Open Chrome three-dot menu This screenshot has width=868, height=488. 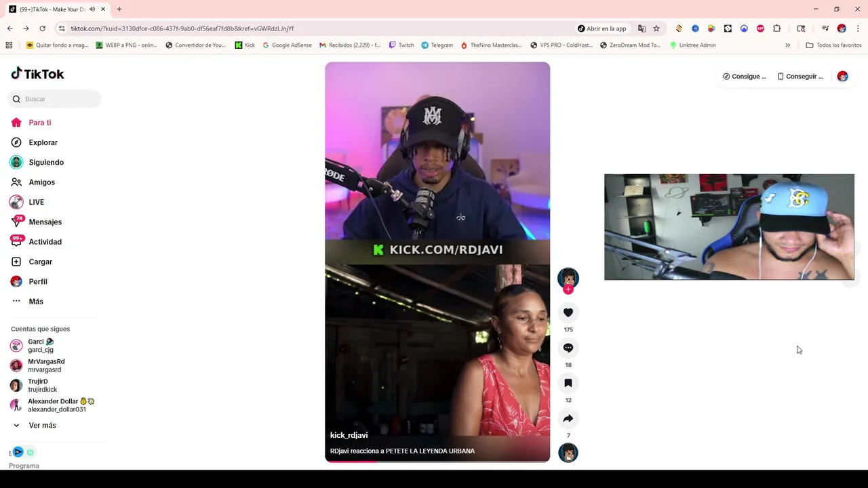click(858, 28)
